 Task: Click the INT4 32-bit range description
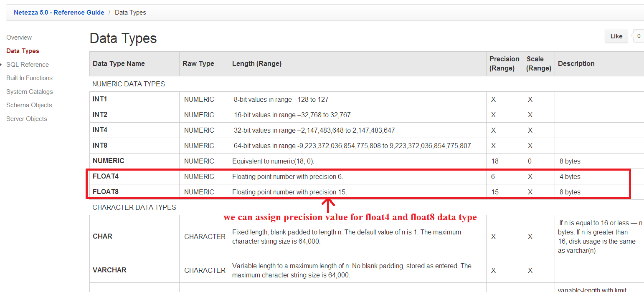pyautogui.click(x=314, y=131)
